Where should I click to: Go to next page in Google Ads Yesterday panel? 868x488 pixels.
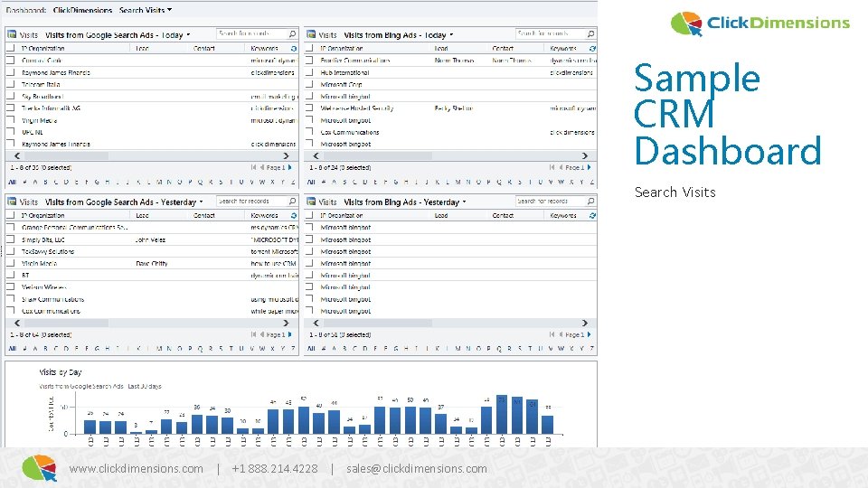click(289, 334)
